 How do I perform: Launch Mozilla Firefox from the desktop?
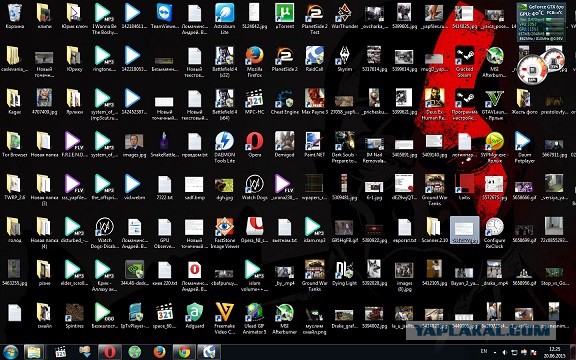pyautogui.click(x=254, y=61)
